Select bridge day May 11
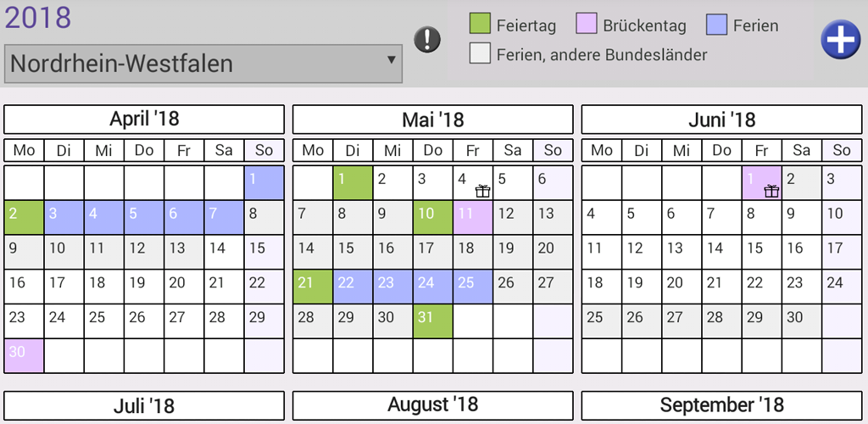Viewport: 868px width, 424px height. pyautogui.click(x=473, y=218)
